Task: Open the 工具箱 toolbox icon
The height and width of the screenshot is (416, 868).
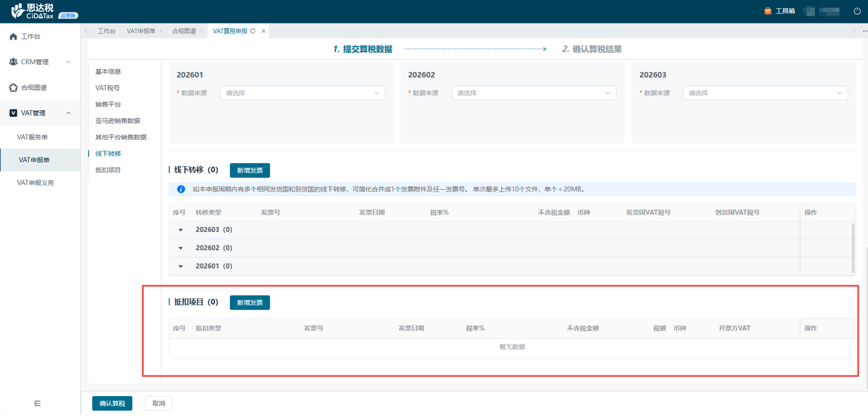Action: pyautogui.click(x=768, y=11)
